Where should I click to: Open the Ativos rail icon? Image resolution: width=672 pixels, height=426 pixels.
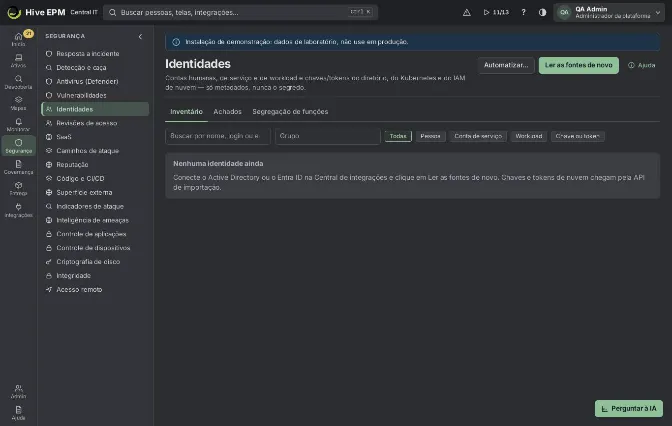pyautogui.click(x=18, y=60)
